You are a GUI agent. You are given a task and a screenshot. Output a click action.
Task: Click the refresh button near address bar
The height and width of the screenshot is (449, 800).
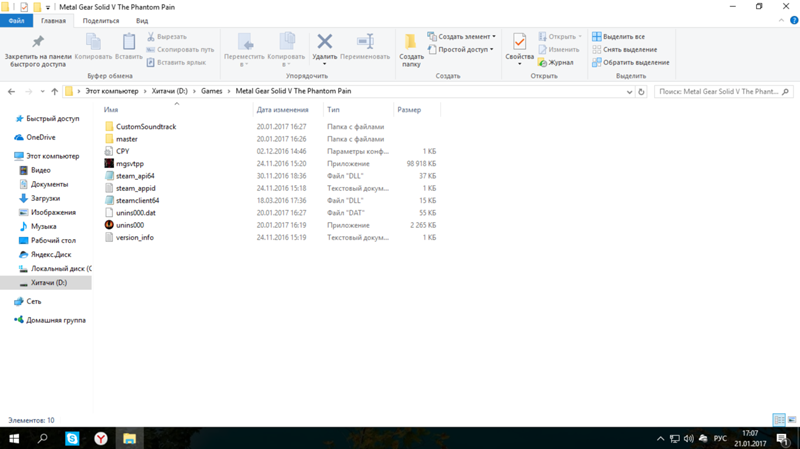click(641, 92)
